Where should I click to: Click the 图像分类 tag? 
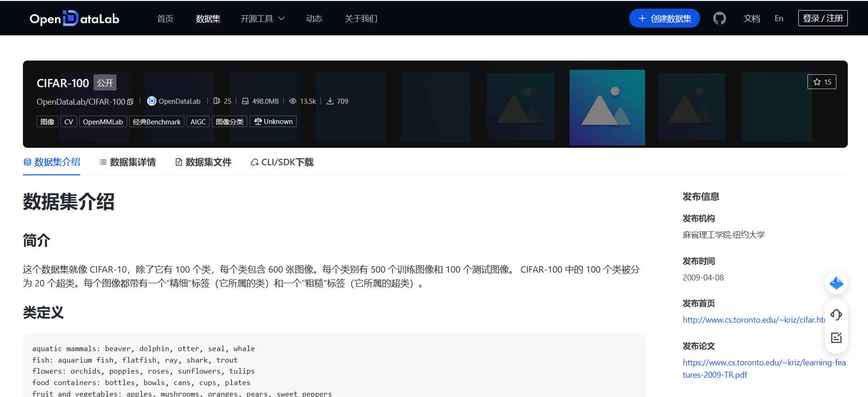pyautogui.click(x=229, y=122)
